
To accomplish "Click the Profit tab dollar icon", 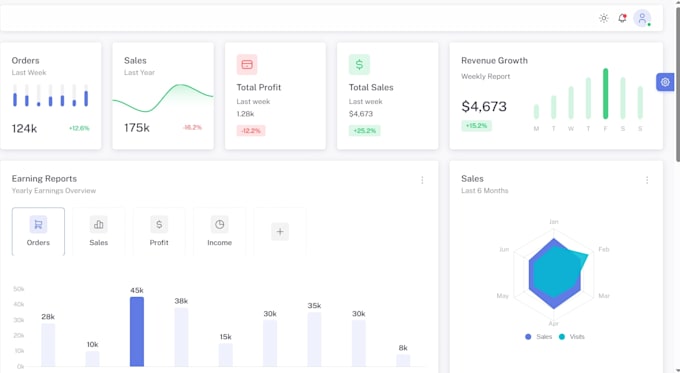I will (x=159, y=224).
